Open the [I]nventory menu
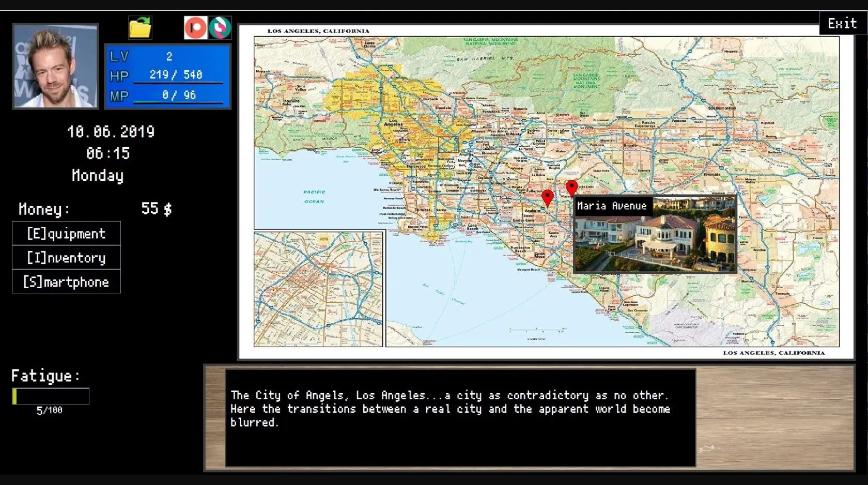868x485 pixels. click(x=66, y=257)
